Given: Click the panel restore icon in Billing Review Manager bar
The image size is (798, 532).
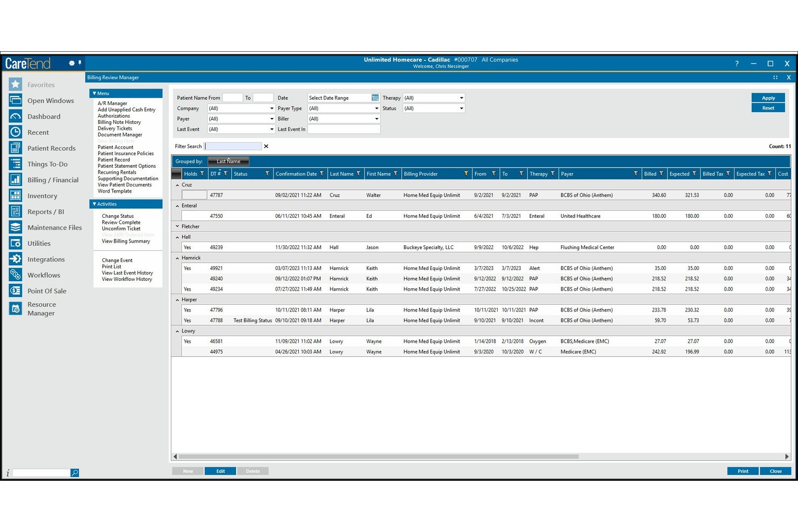Looking at the screenshot, I should (x=775, y=77).
